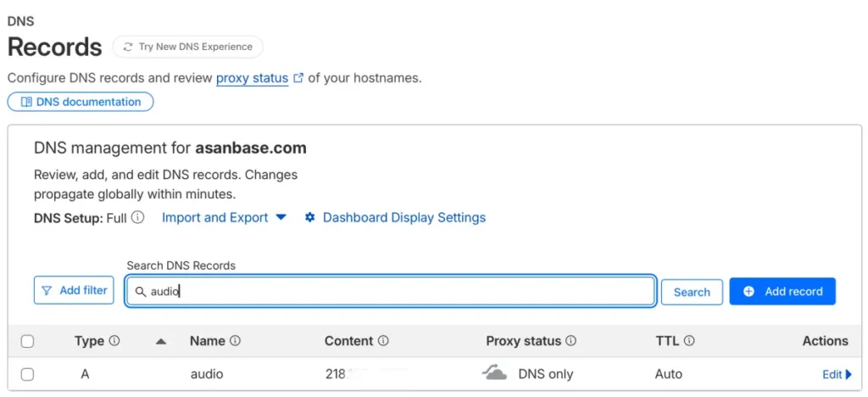
Task: Edit the audio A record
Action: 837,375
